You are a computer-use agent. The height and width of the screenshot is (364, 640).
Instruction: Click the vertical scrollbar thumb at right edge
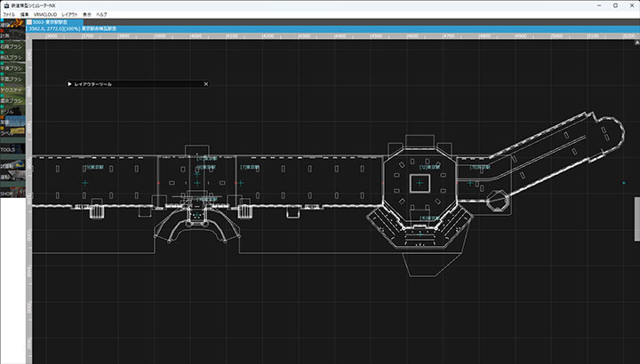coord(636,219)
